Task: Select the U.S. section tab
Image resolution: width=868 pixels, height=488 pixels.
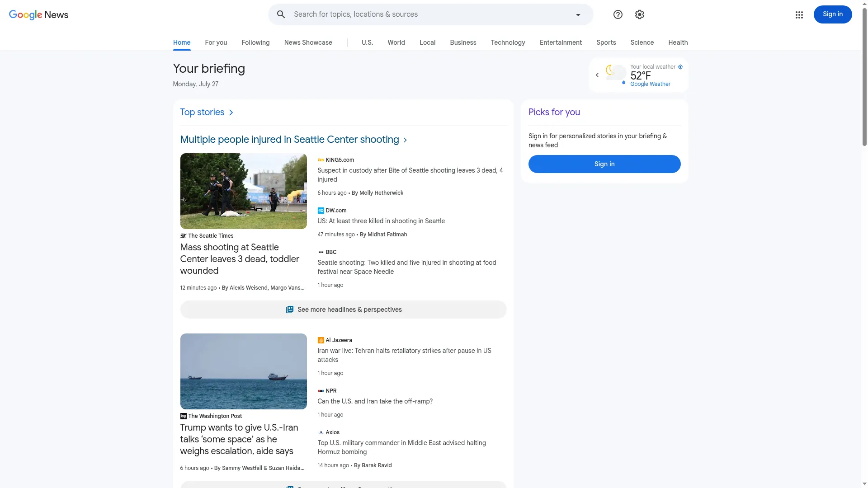Action: pos(367,42)
